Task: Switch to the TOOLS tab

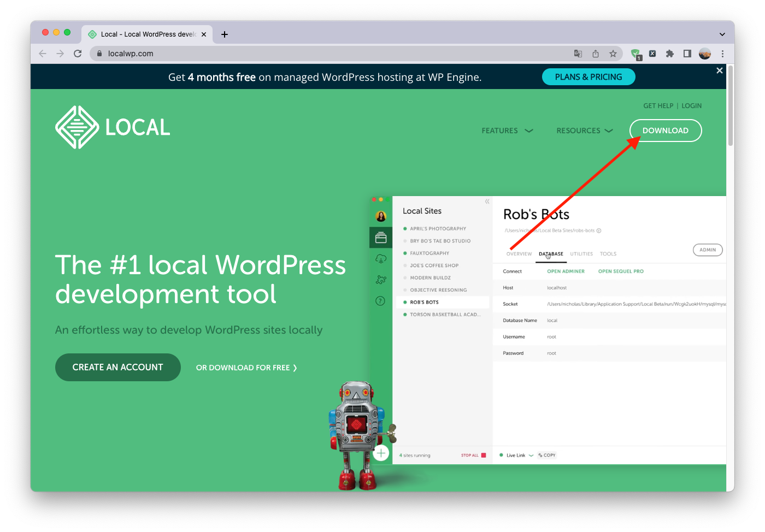Action: (608, 254)
